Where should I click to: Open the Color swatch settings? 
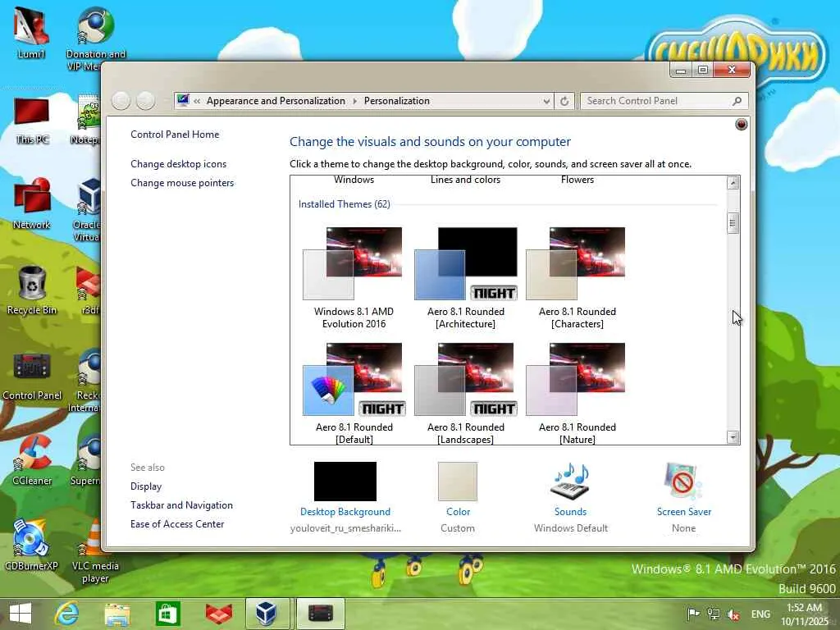click(458, 481)
